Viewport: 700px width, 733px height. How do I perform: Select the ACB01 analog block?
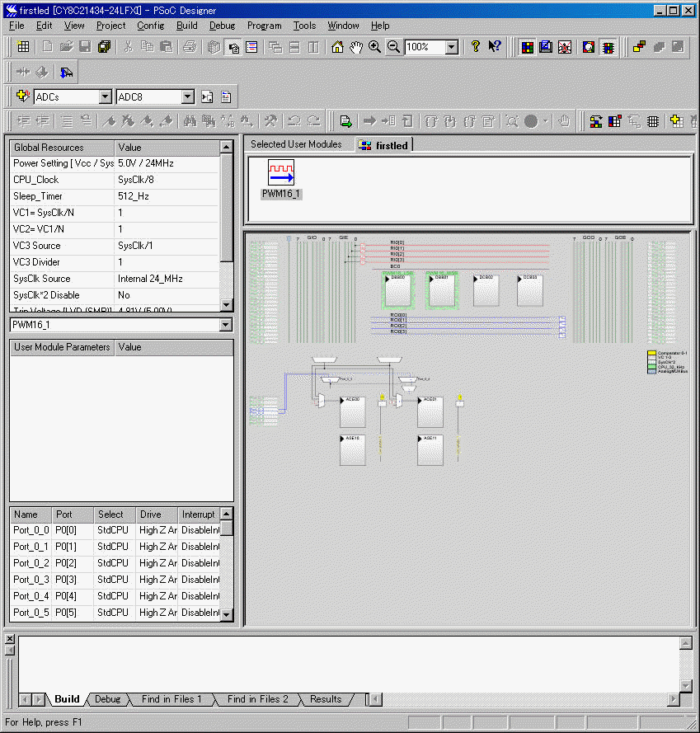430,411
